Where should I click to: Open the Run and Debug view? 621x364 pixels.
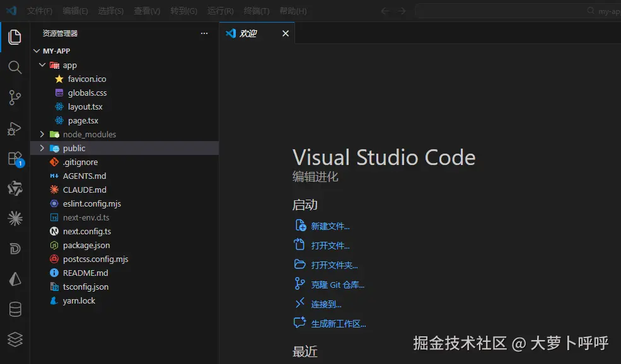(x=15, y=128)
